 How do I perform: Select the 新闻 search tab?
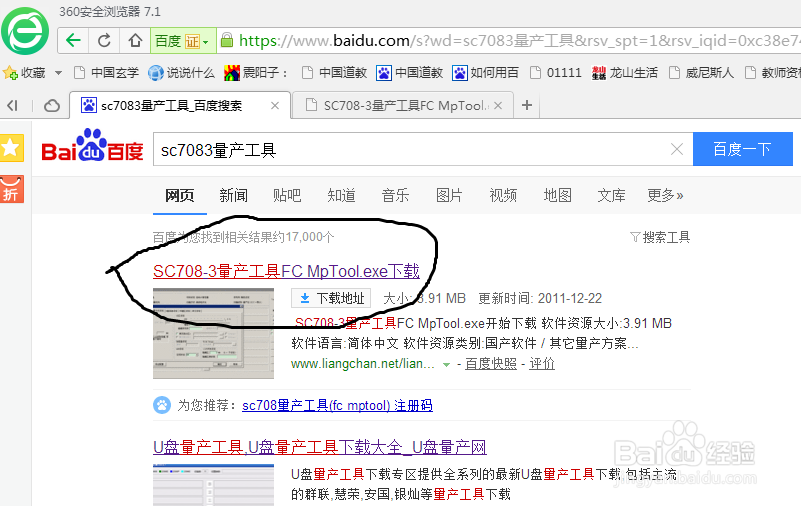(233, 195)
